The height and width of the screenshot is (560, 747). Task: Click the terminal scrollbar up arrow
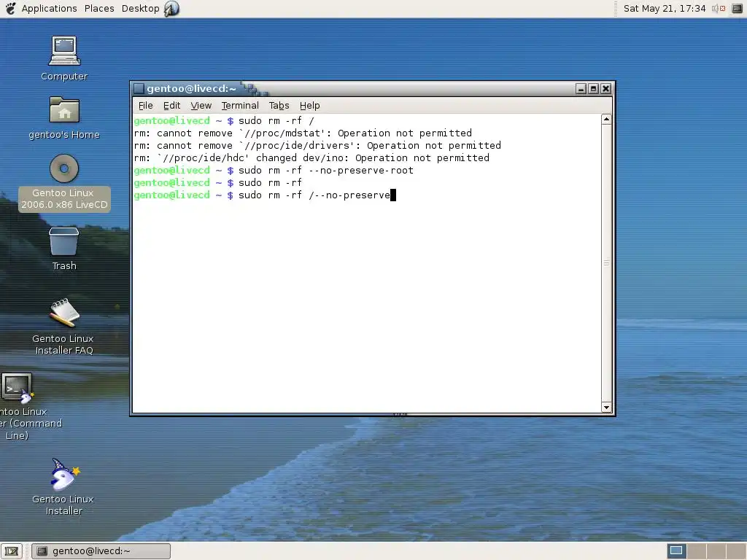tap(606, 119)
